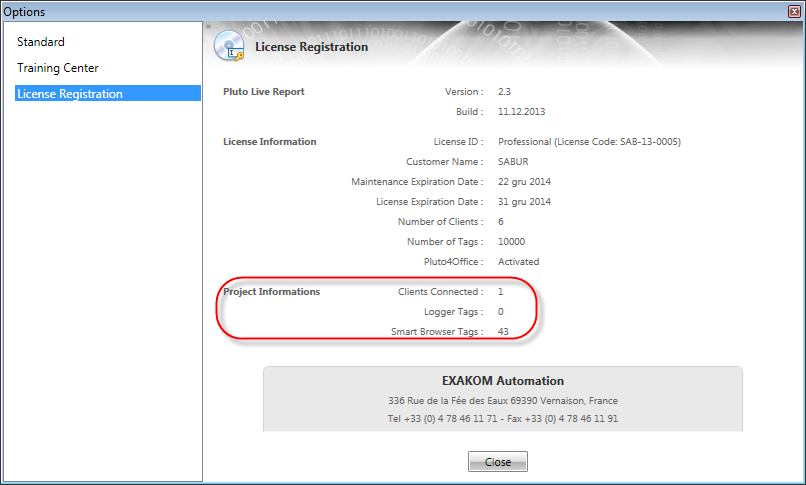Click the Rue de la Fée des Eaux address

(x=503, y=401)
